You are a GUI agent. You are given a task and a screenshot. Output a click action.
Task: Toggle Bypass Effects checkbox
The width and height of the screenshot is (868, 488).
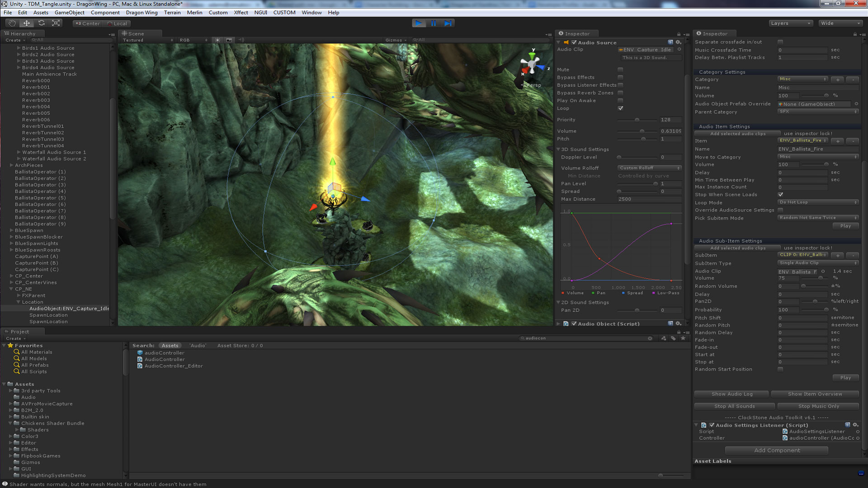click(x=620, y=78)
